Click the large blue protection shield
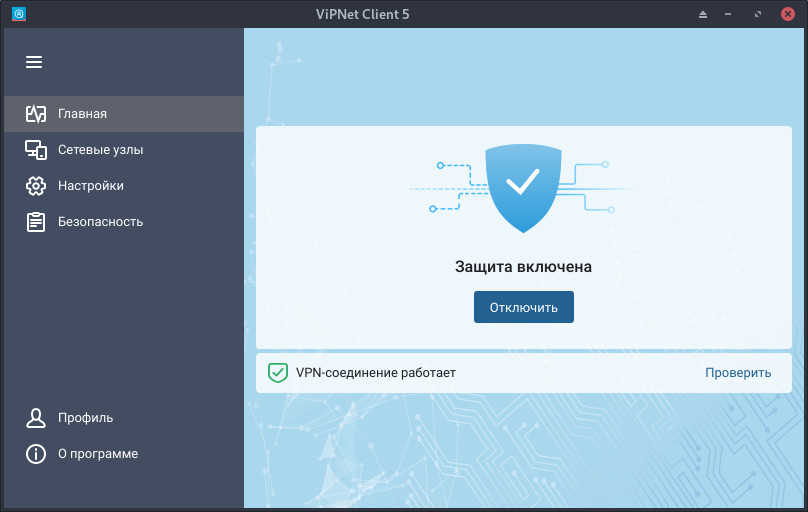 (x=522, y=184)
